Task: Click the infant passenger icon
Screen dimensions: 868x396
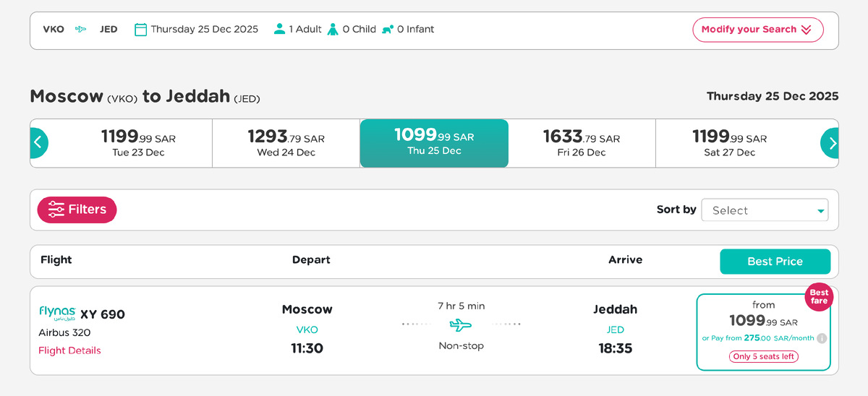Action: pos(387,30)
